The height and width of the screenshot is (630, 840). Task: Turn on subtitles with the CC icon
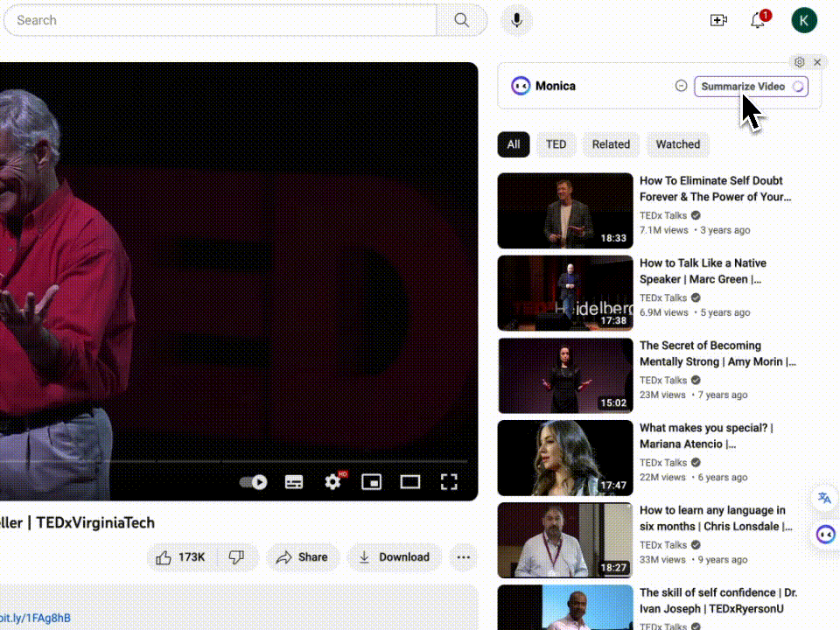[x=293, y=481]
